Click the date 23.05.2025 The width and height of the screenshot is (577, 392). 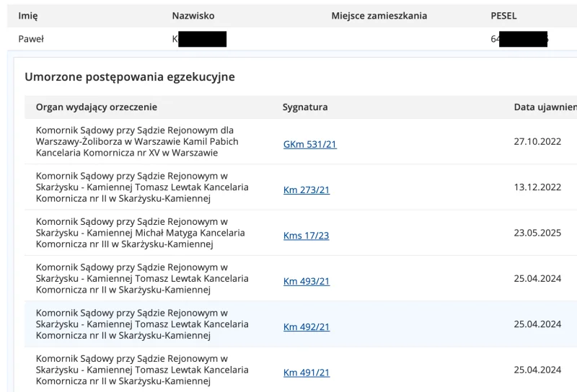(x=537, y=233)
